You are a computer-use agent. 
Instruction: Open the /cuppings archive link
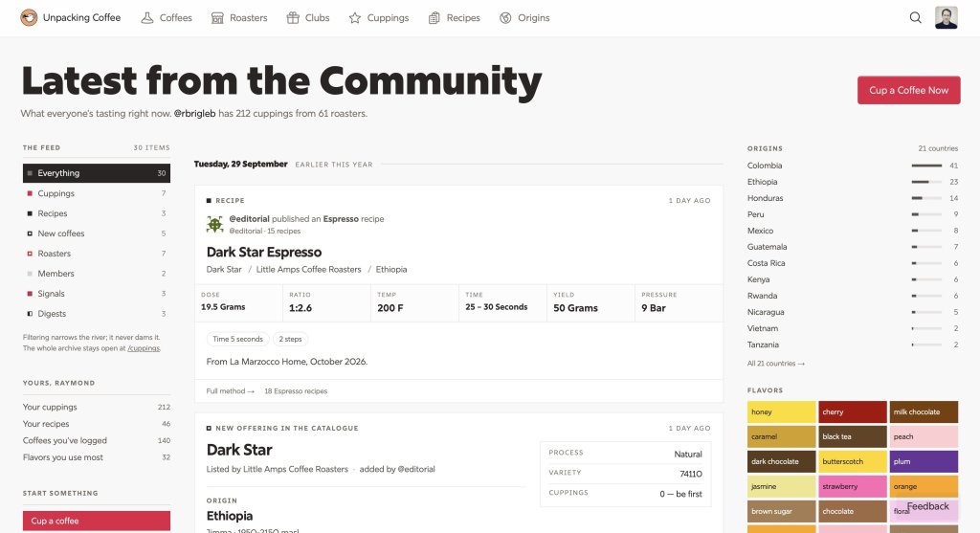click(x=144, y=348)
